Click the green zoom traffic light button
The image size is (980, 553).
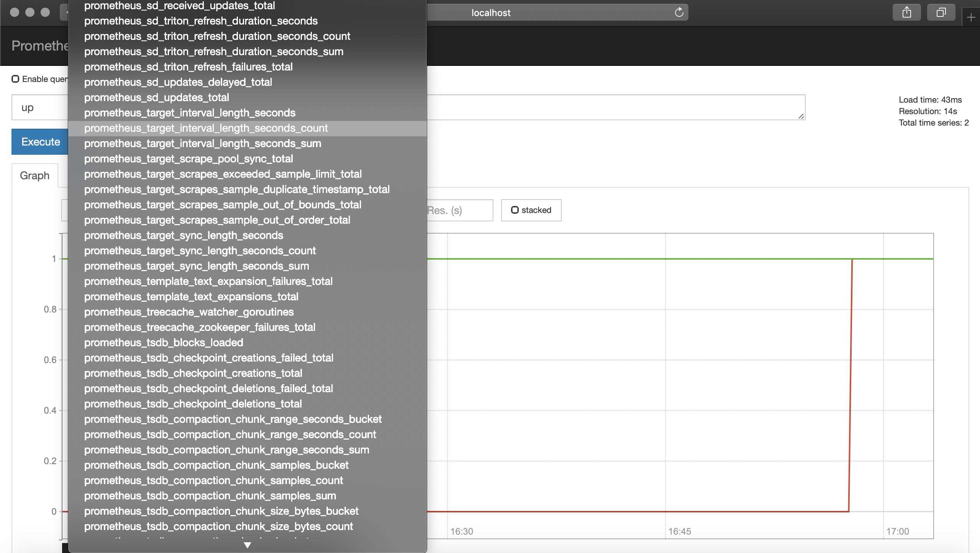point(45,12)
